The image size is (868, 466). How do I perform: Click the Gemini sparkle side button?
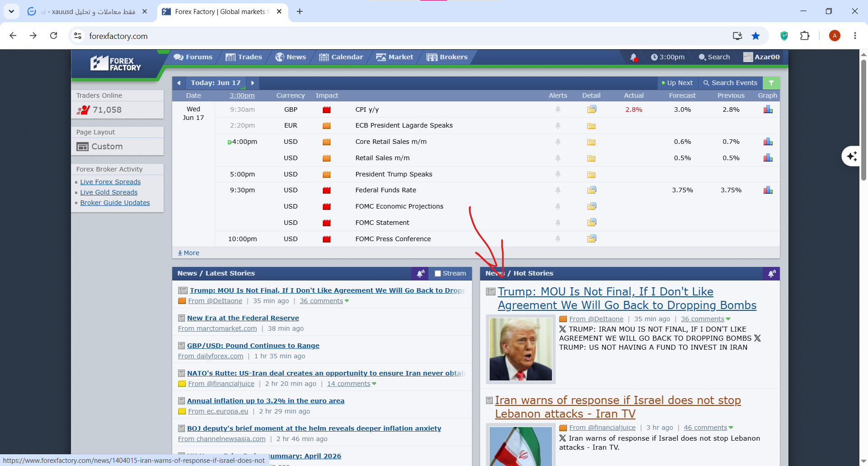[852, 156]
